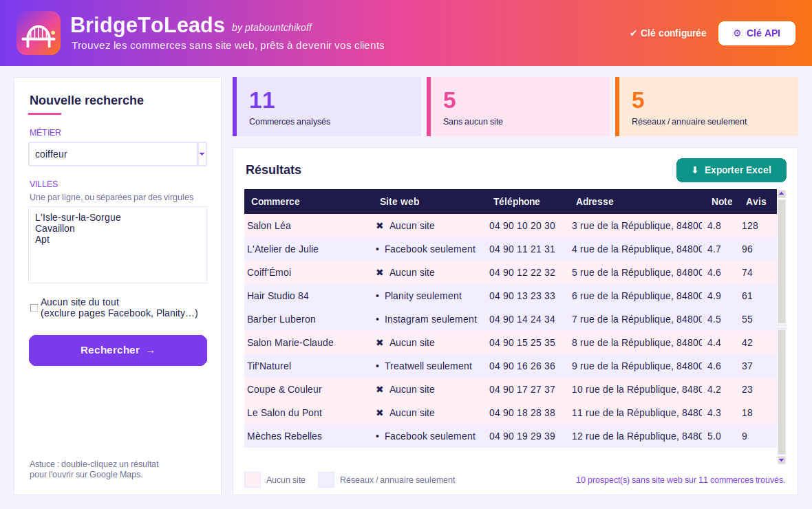
Task: Click the address '12 rue de la République'
Action: coord(637,436)
